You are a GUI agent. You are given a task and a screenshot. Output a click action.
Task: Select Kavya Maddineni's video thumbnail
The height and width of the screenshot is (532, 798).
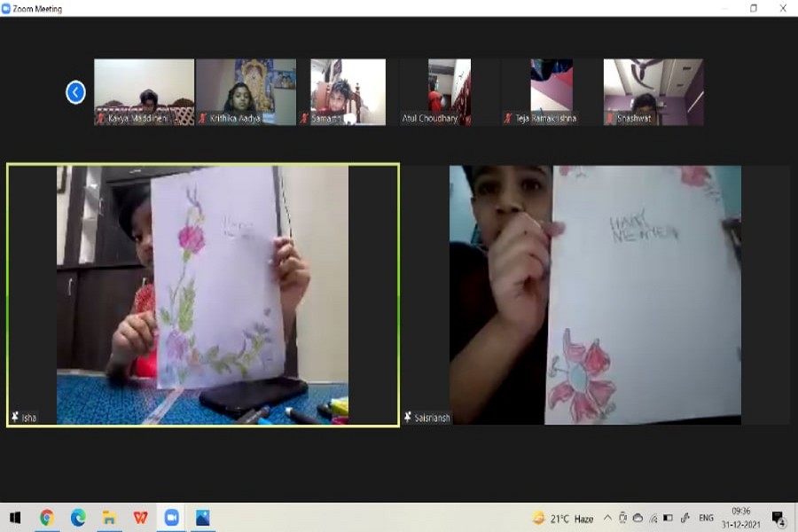point(144,92)
